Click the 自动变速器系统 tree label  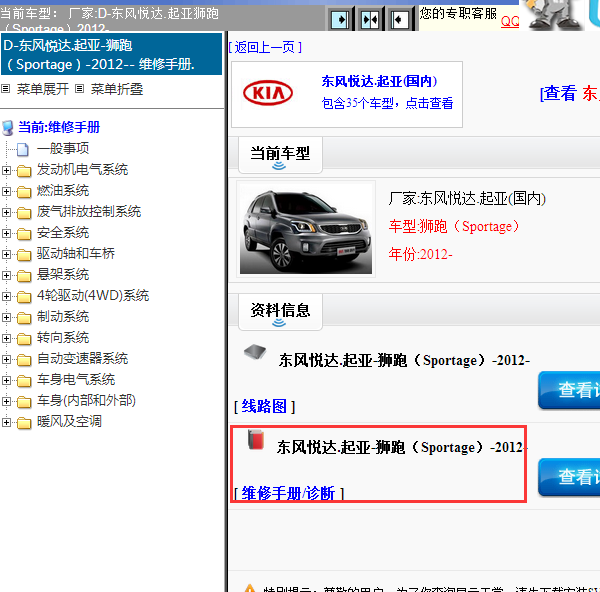point(83,359)
